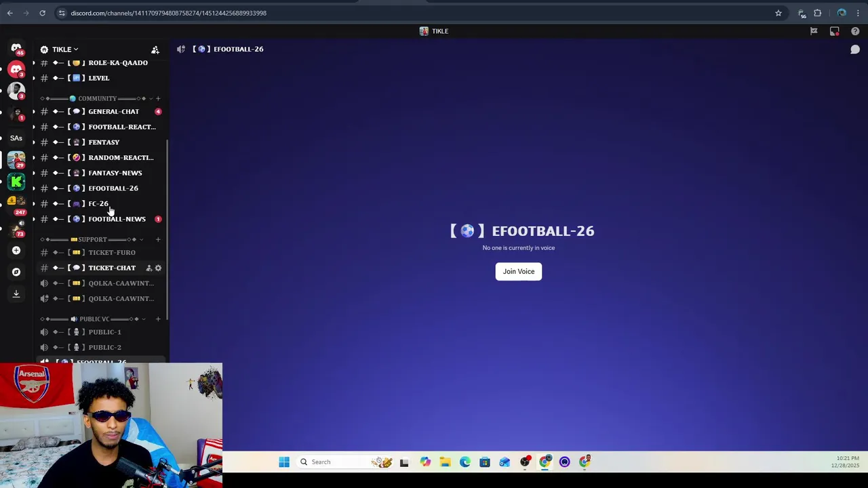The image size is (868, 488).
Task: Open purple circle app in taskbar
Action: pos(564,462)
